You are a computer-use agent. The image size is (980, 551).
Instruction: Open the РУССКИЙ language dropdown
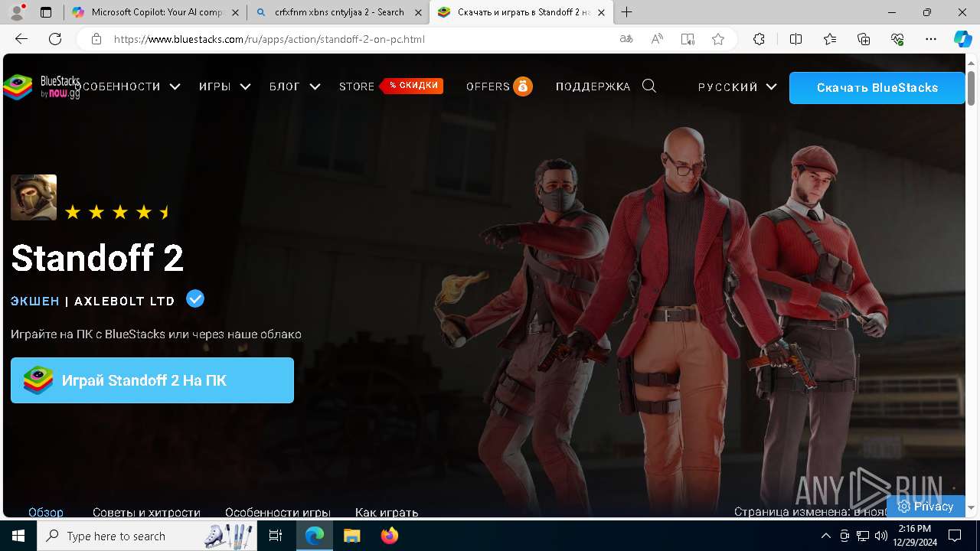737,86
